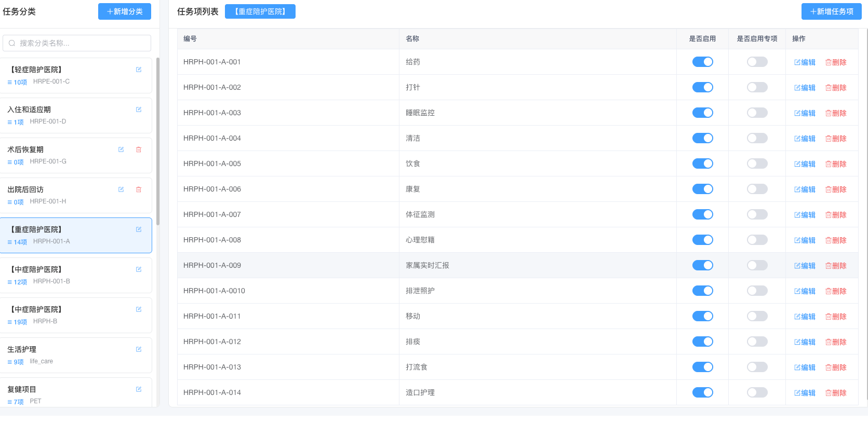Click edit icon on 复健项目 category
The height and width of the screenshot is (437, 868).
(139, 389)
